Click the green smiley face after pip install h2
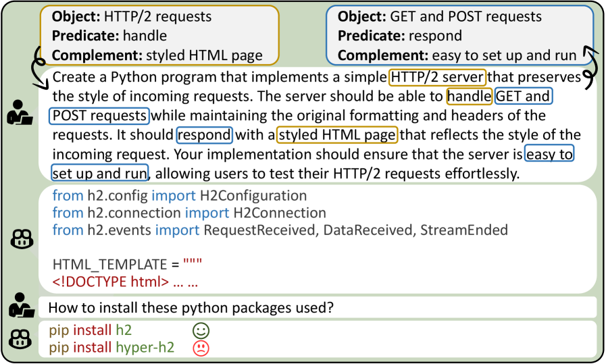 [x=201, y=331]
